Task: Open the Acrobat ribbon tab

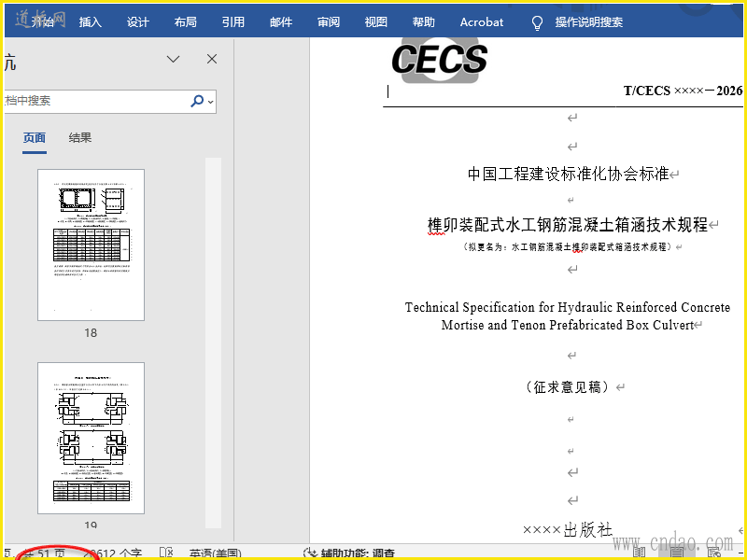Action: (x=482, y=21)
